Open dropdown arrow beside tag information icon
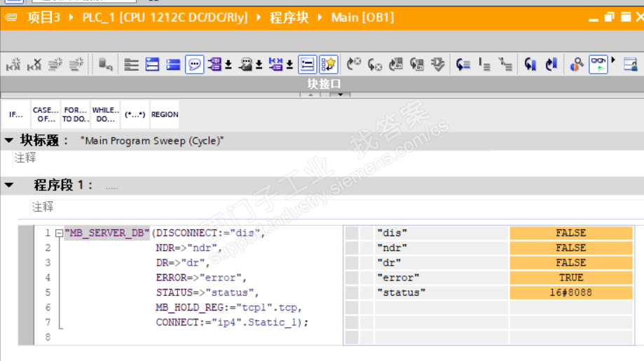644x361 pixels. click(x=259, y=64)
